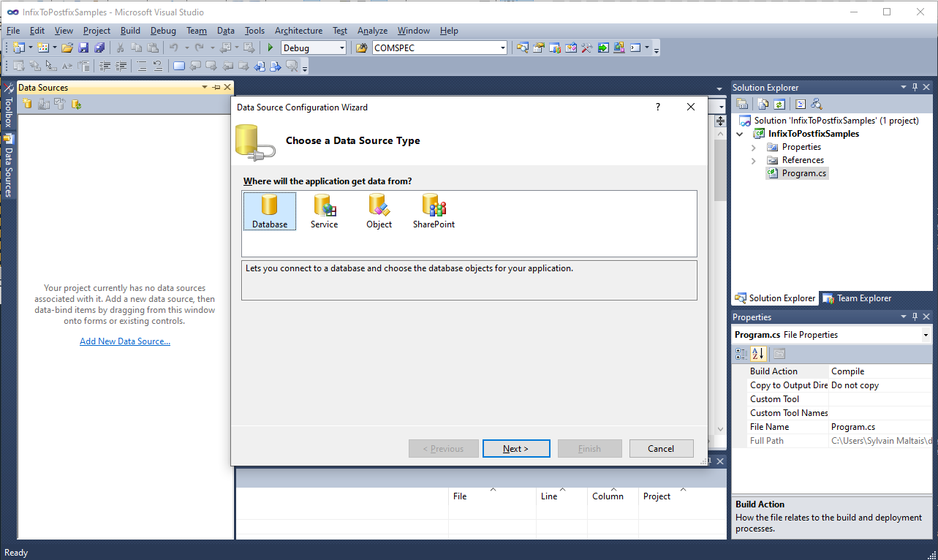Image resolution: width=938 pixels, height=560 pixels.
Task: Click the Open File folder icon
Action: pos(67,48)
